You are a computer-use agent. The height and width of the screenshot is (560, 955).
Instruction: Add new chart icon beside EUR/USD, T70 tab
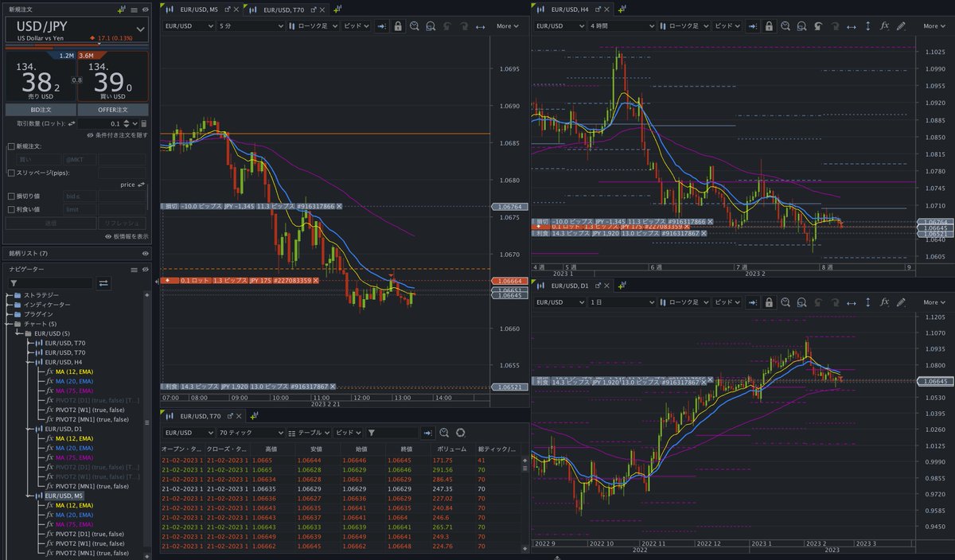[337, 9]
